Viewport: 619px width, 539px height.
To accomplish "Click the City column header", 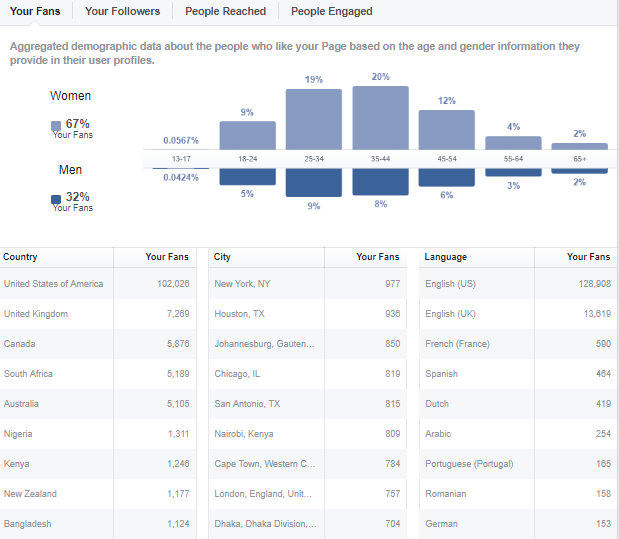I will coord(222,257).
